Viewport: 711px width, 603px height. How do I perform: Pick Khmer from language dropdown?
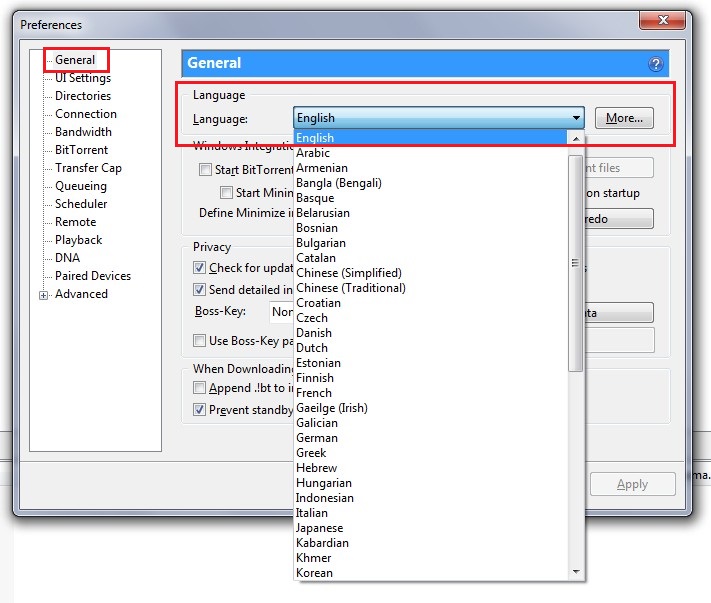pyautogui.click(x=431, y=557)
